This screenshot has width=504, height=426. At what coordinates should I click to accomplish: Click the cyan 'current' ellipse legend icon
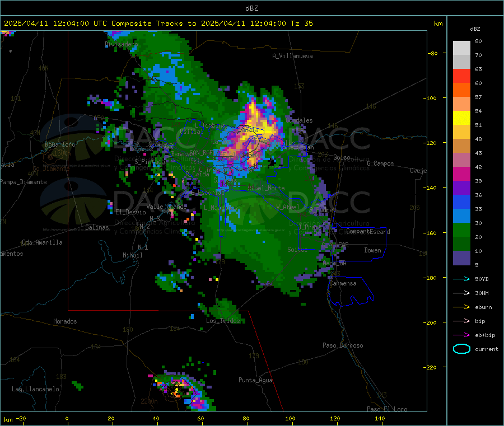point(461,349)
